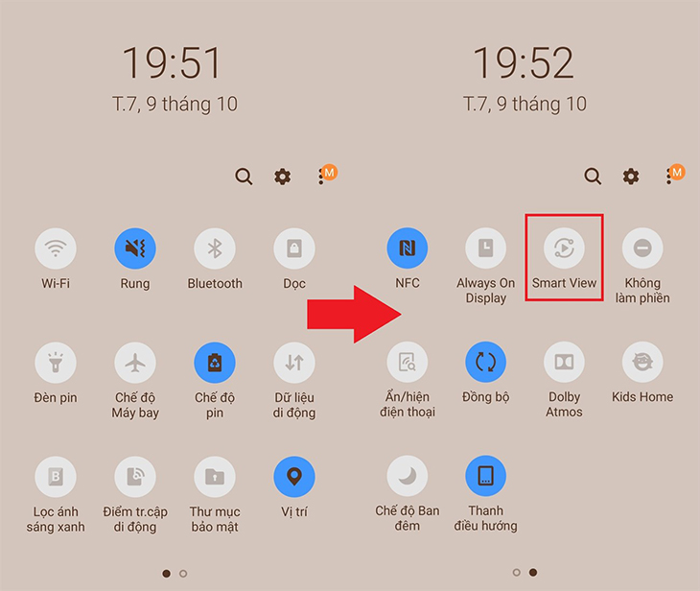The width and height of the screenshot is (700, 591).
Task: Toggle Bluetooth on
Action: click(x=215, y=248)
